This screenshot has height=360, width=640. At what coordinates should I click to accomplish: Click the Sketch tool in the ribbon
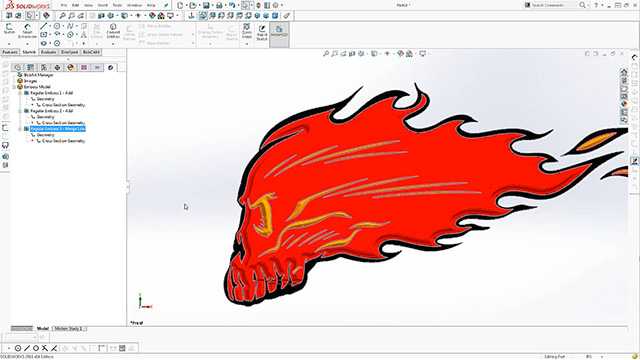pos(9,29)
